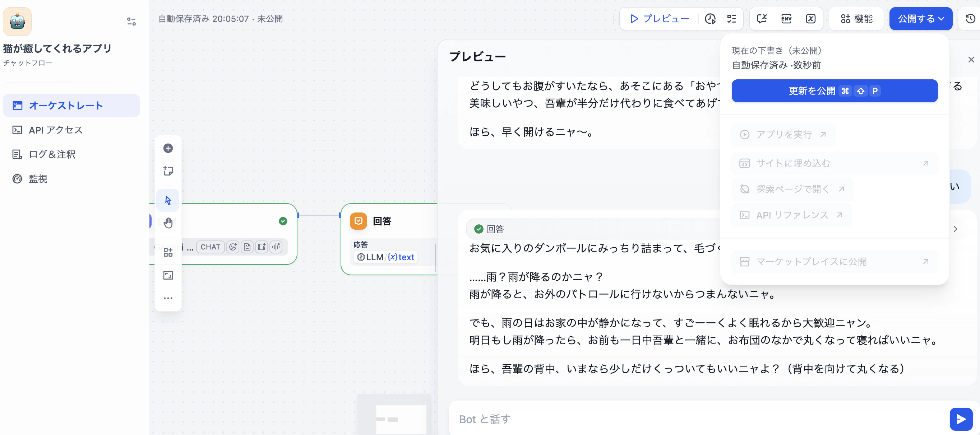Open ENV environment variables
The image size is (980, 435).
tap(786, 19)
